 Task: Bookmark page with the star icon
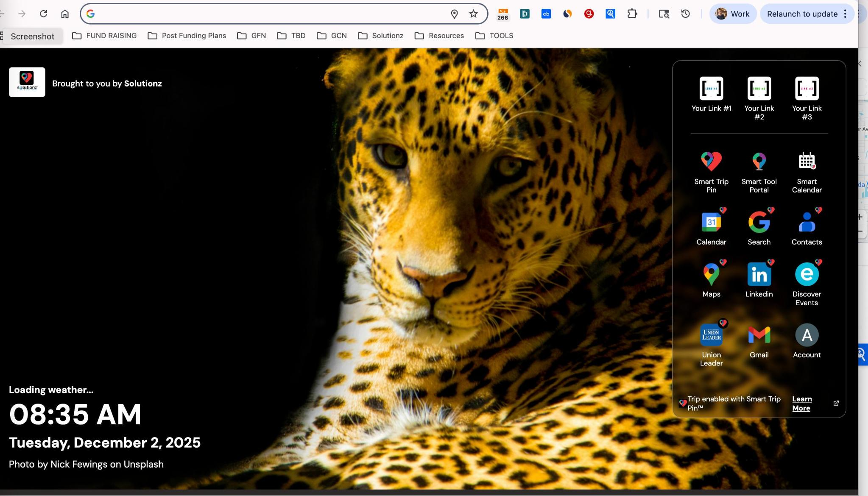pos(473,14)
